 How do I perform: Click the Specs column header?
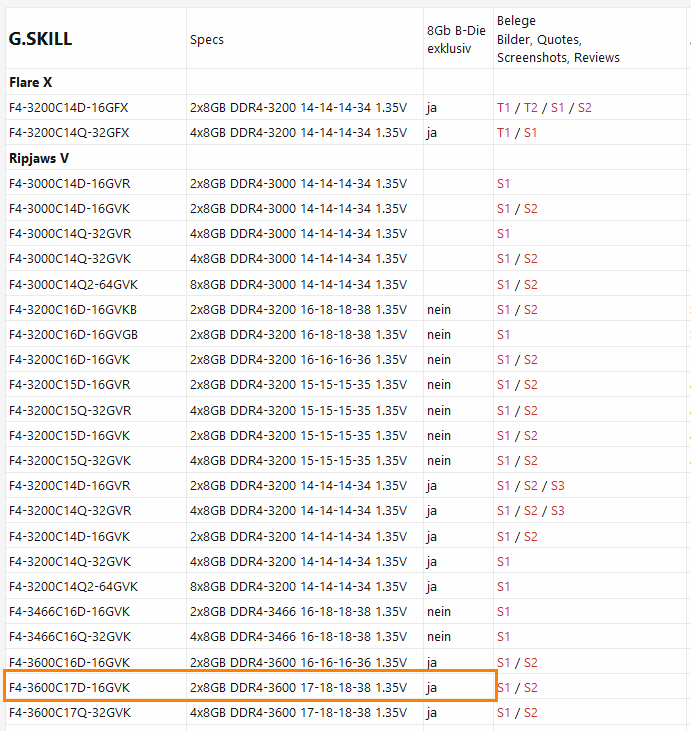click(207, 40)
